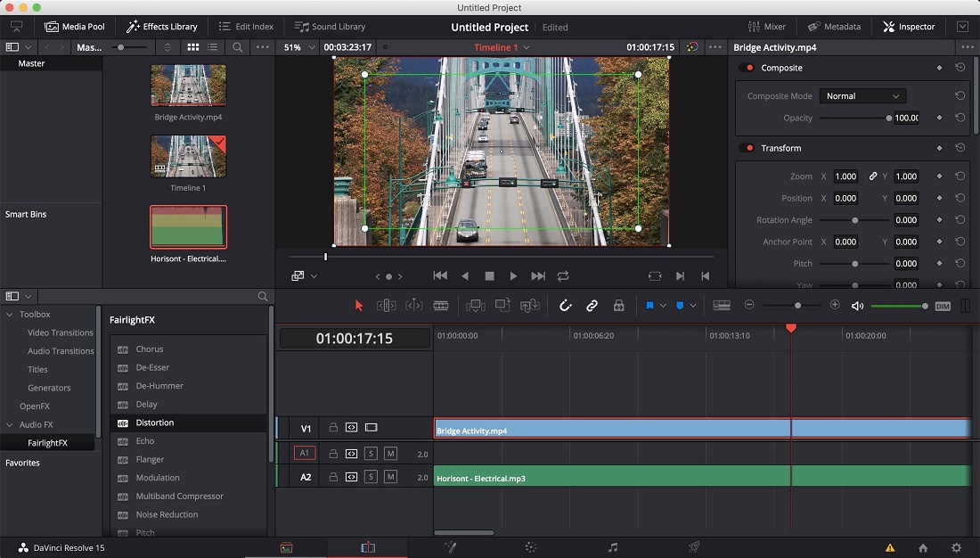Collapse the Toolbox tree category
Screen dimensions: 980x558
point(10,315)
